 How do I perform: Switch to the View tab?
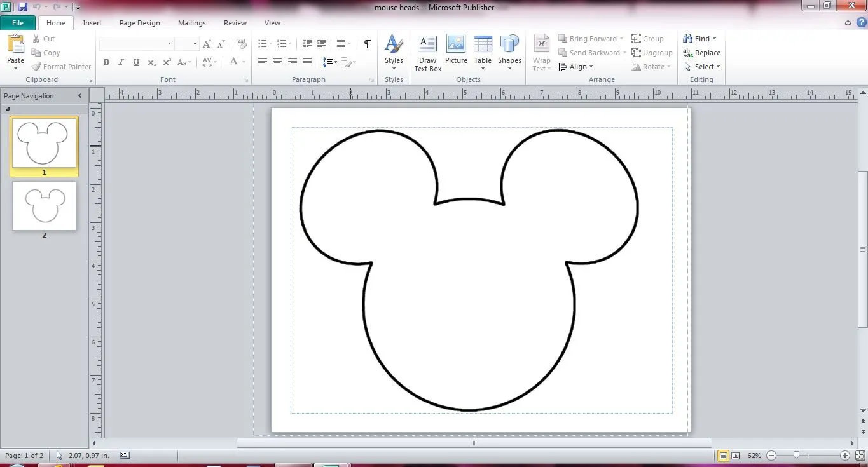tap(272, 23)
